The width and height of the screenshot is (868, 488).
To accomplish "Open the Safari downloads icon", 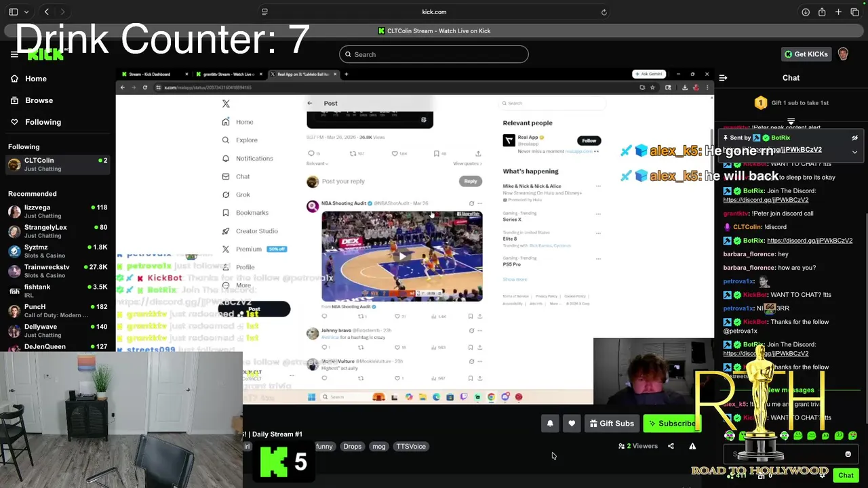I will 806,12.
